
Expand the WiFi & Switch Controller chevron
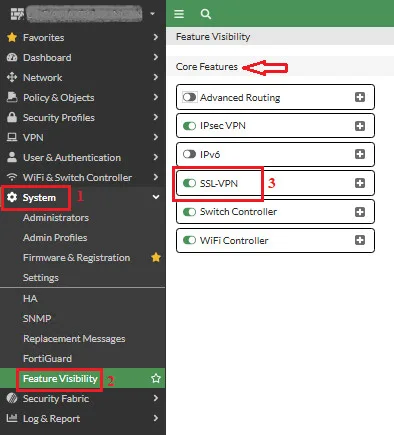[156, 177]
